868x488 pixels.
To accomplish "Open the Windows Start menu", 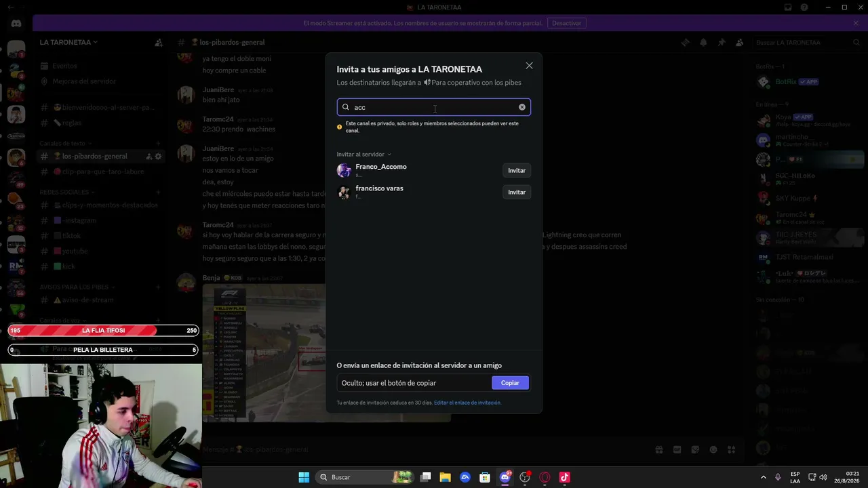I will click(x=304, y=477).
